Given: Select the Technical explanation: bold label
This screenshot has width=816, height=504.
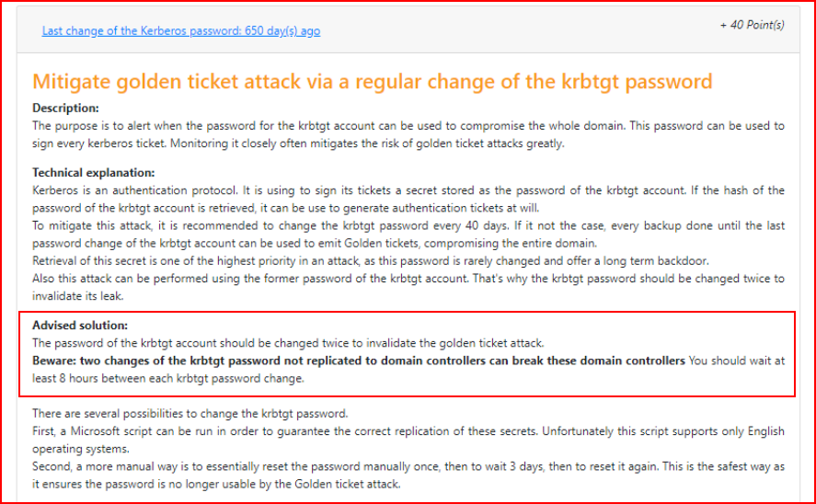Looking at the screenshot, I should click(x=94, y=173).
